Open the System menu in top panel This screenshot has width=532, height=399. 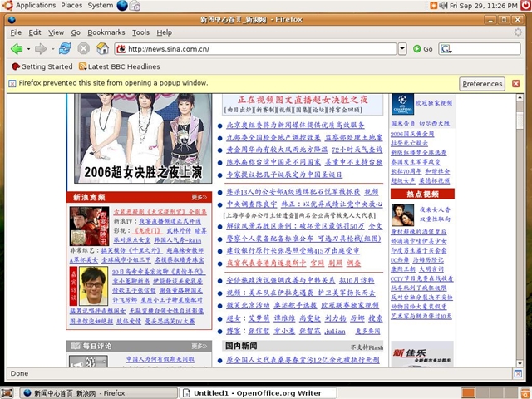pos(101,6)
